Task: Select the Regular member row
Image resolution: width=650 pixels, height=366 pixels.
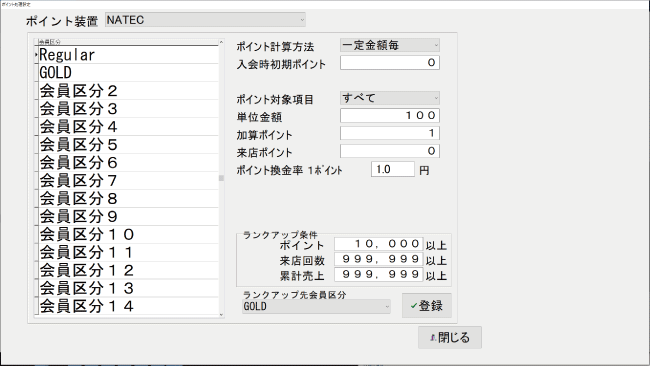Action: [129, 55]
